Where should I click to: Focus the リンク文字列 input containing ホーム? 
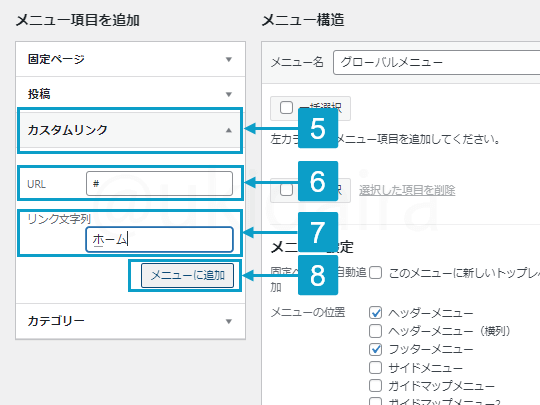click(x=159, y=239)
